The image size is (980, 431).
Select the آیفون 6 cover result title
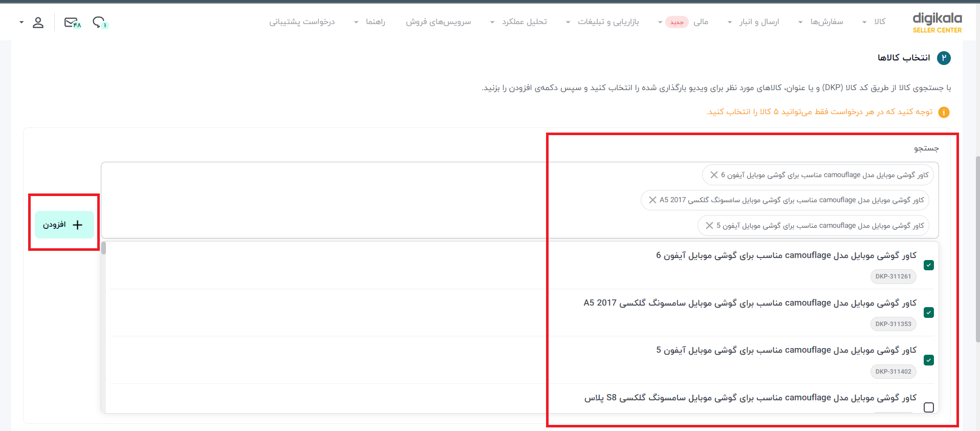(787, 255)
